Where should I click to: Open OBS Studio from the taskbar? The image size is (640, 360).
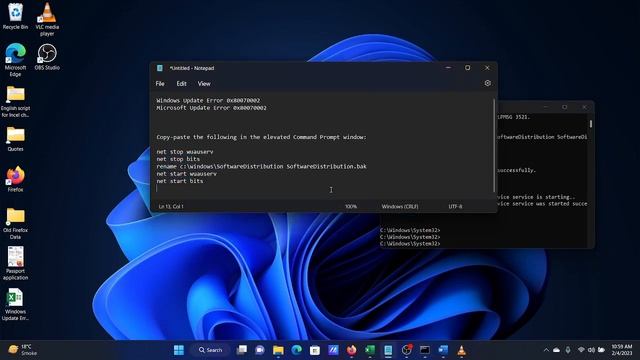[407, 350]
